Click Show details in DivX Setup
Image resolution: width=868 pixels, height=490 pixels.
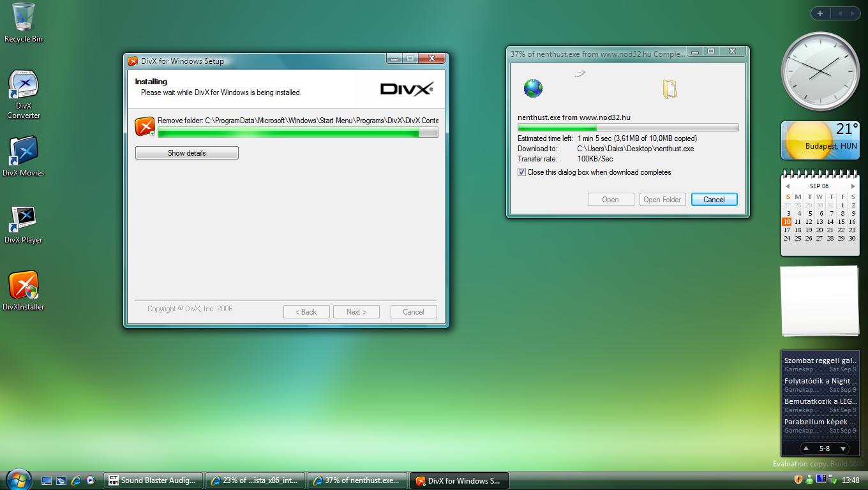coord(186,153)
